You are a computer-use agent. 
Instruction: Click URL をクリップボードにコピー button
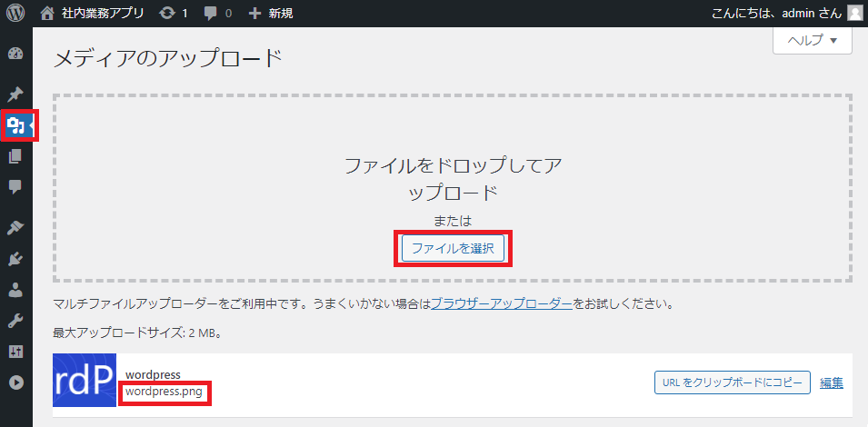(733, 382)
